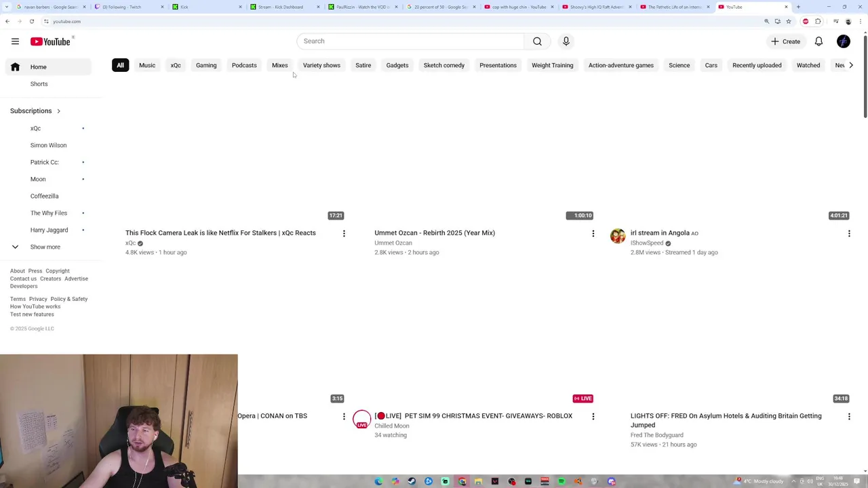The height and width of the screenshot is (488, 868).
Task: Open the Simon Wilson subscription
Action: tap(47, 145)
